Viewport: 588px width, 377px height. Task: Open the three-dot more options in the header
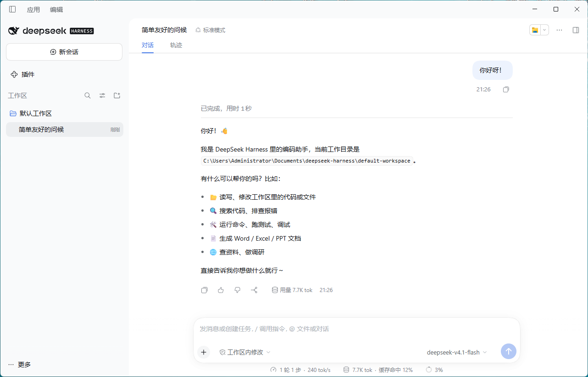pos(559,30)
